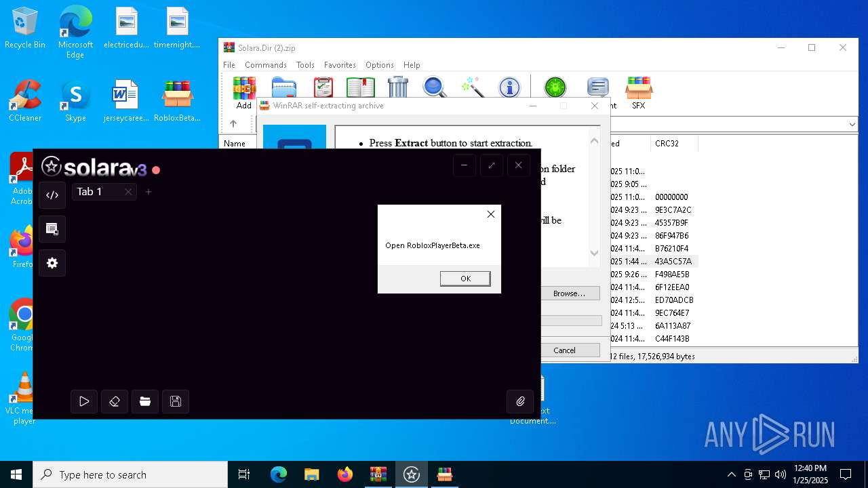Select the row with CRC32 43A5C57A
Screen dimensions: 868x488
(654, 262)
